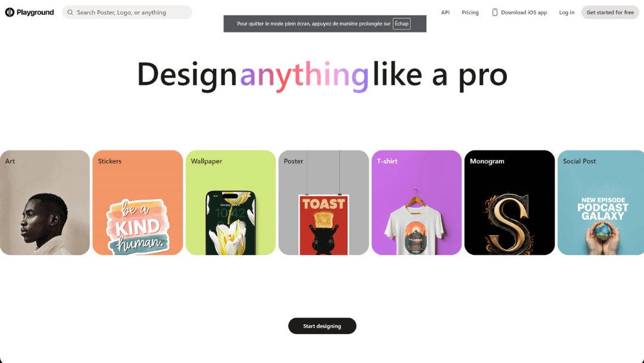Click the gradient 'anything' headline word
Image resolution: width=644 pixels, height=363 pixels.
tap(304, 75)
